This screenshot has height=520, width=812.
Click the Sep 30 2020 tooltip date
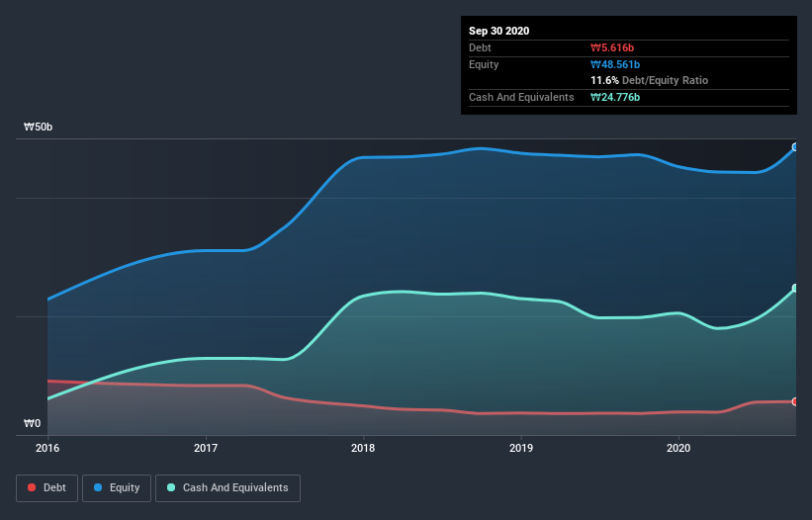tap(499, 31)
